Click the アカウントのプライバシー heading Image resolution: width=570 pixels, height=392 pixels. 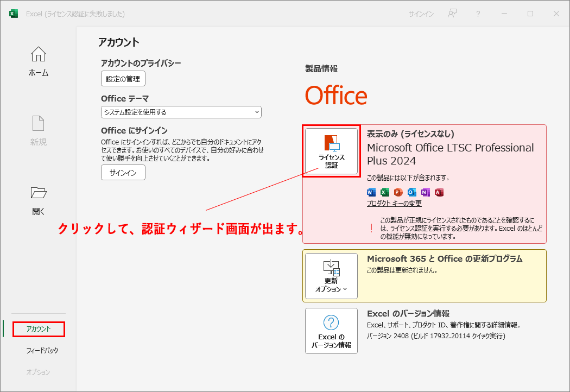point(141,63)
